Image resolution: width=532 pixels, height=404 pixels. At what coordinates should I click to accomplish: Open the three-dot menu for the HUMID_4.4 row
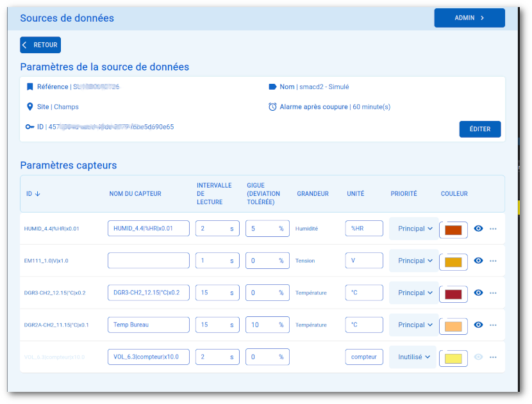click(x=493, y=229)
